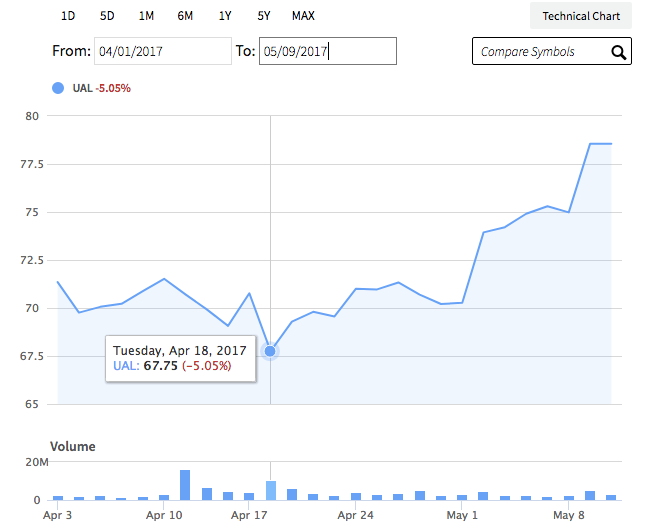Open the Technical Chart

(x=581, y=16)
